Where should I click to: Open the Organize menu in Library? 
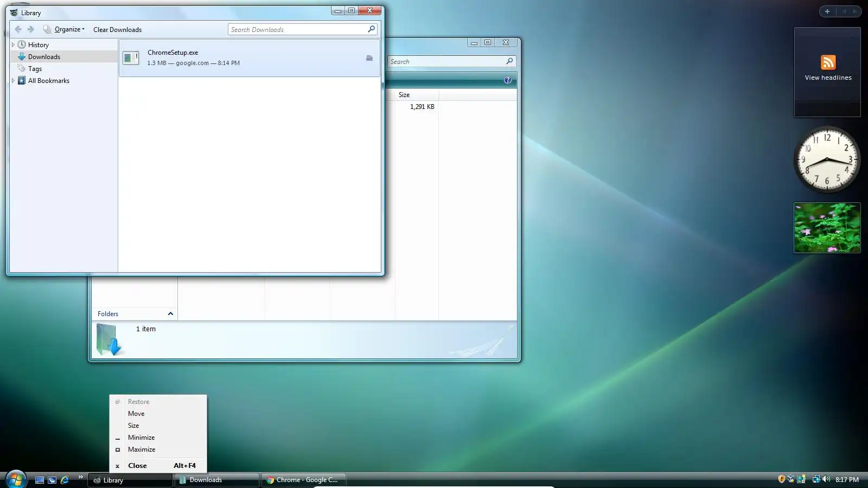coord(65,29)
